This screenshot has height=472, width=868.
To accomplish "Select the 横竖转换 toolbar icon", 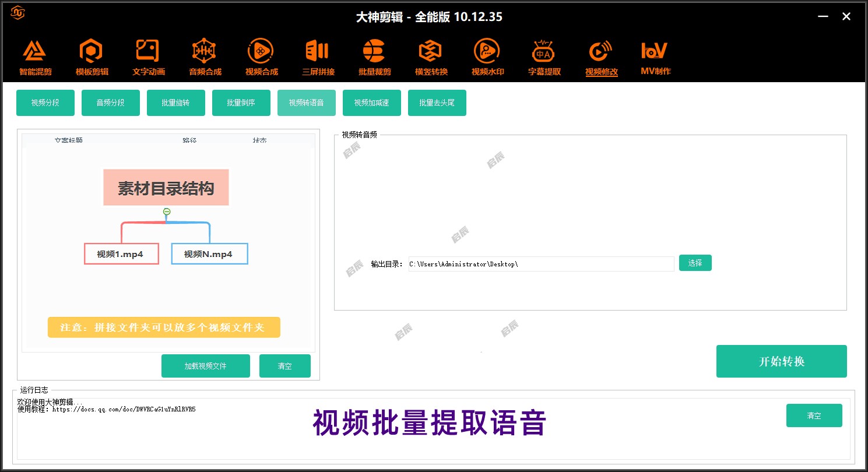I will click(x=431, y=58).
